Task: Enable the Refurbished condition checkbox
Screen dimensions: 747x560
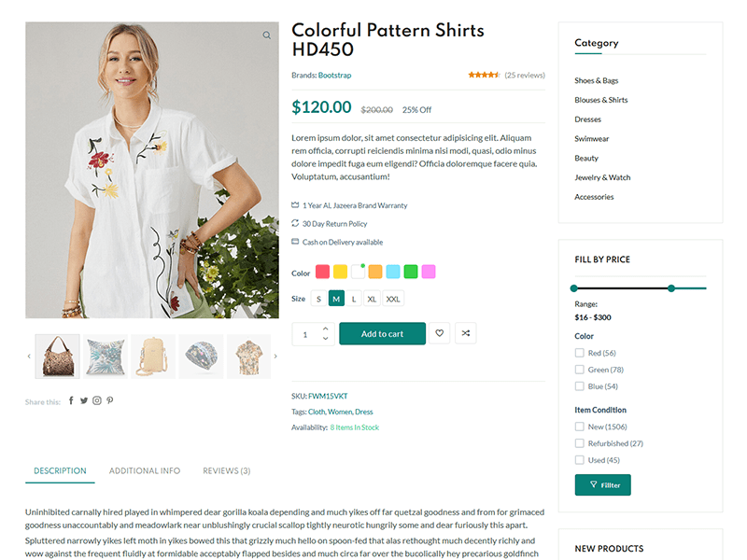Action: click(x=580, y=443)
